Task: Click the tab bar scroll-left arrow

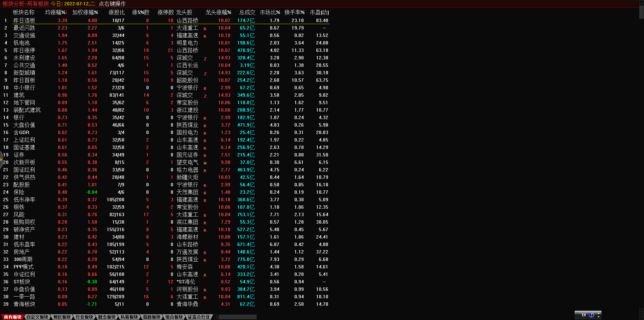Action: point(216,317)
